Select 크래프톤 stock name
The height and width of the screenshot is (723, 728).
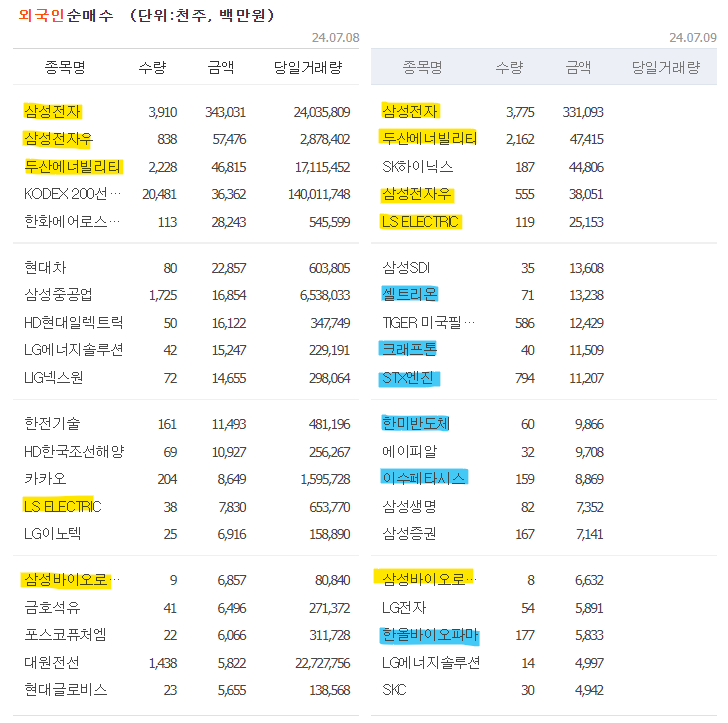tap(409, 349)
